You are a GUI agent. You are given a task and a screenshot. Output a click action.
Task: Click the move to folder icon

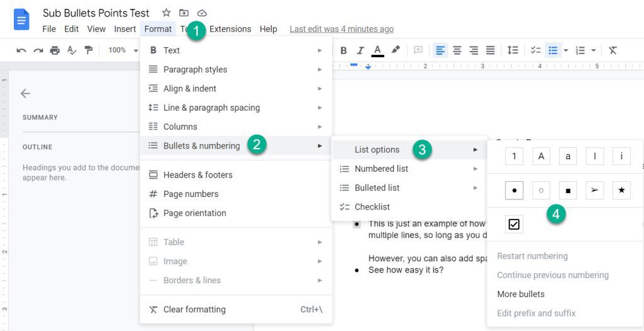(184, 13)
